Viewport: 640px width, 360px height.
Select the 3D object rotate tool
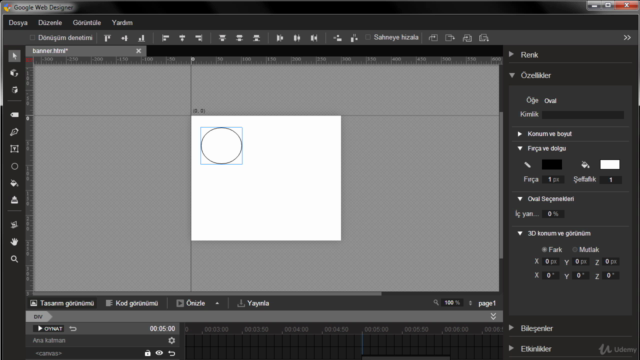point(14,73)
